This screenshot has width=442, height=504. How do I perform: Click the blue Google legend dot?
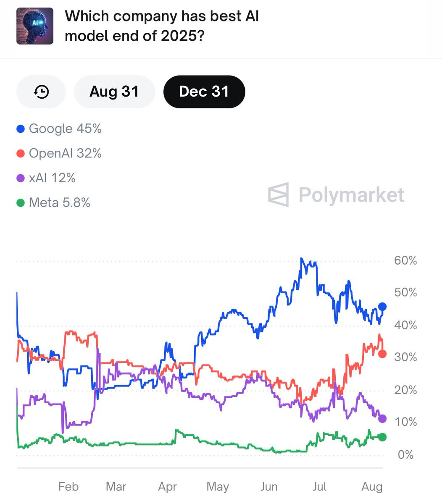coord(21,129)
